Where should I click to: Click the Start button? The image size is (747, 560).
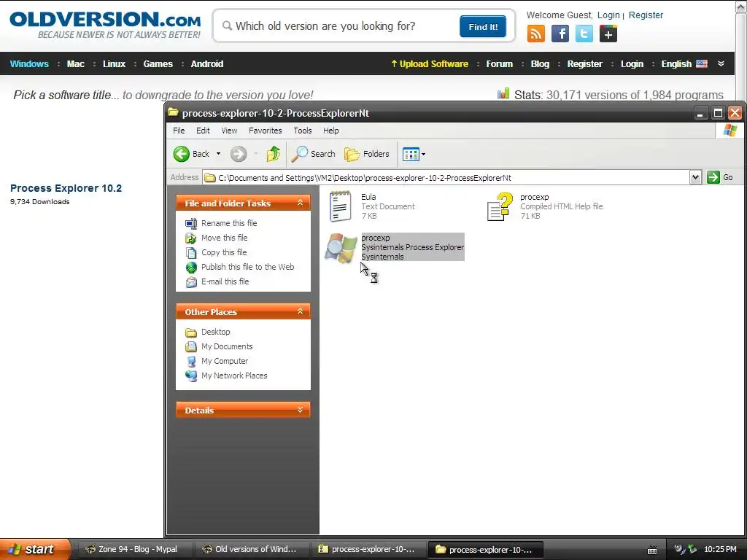pyautogui.click(x=34, y=549)
